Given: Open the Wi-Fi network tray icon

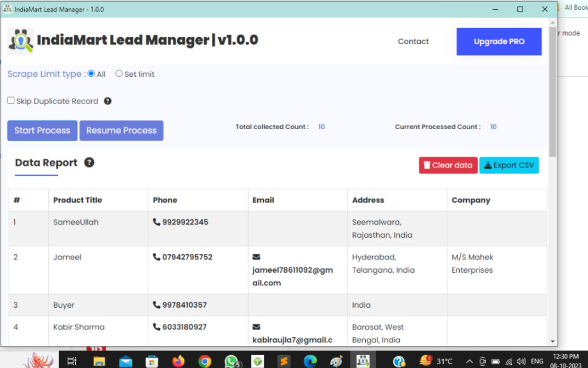Looking at the screenshot, I should 509,362.
